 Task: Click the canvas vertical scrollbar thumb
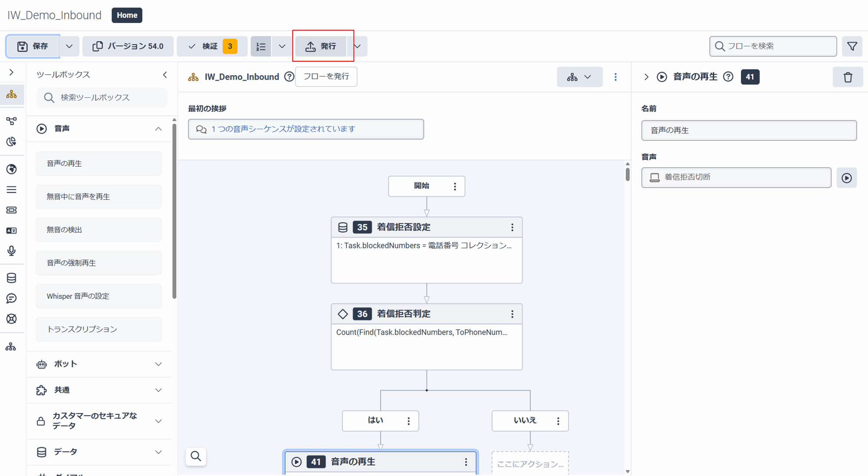point(628,174)
